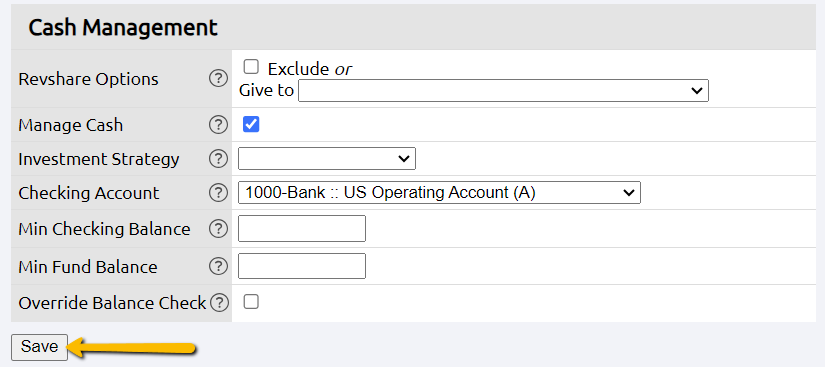Open help icon for Revshare Options
825x367 pixels.
[x=218, y=79]
